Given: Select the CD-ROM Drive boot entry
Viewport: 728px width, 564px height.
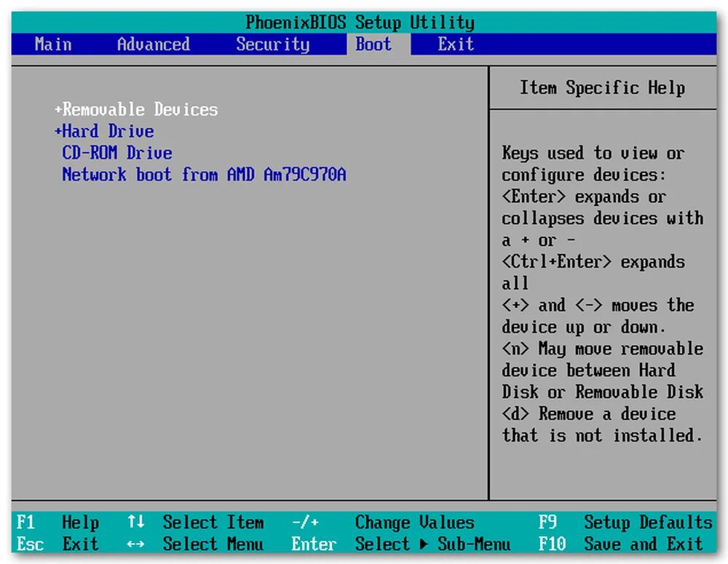Looking at the screenshot, I should click(x=117, y=153).
